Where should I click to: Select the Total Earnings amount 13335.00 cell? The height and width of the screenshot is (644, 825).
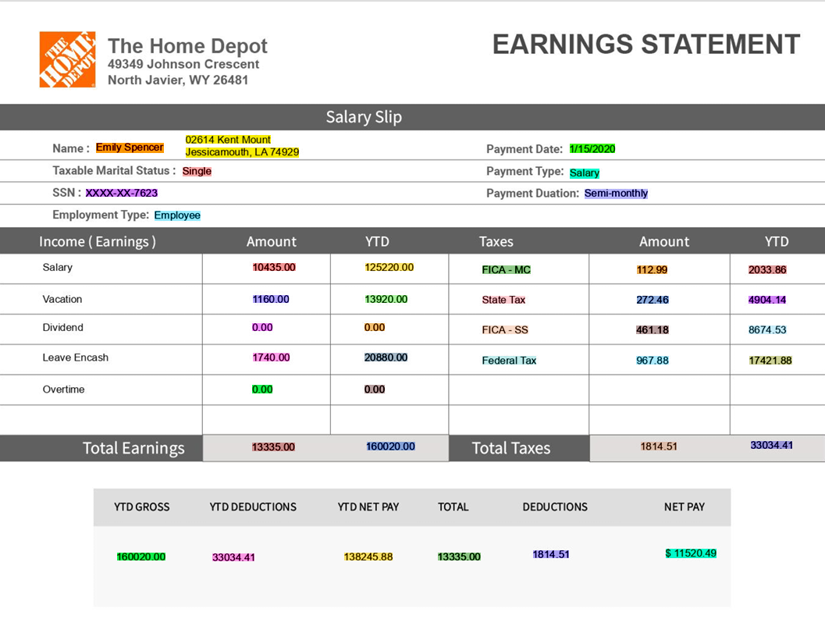coord(274,447)
